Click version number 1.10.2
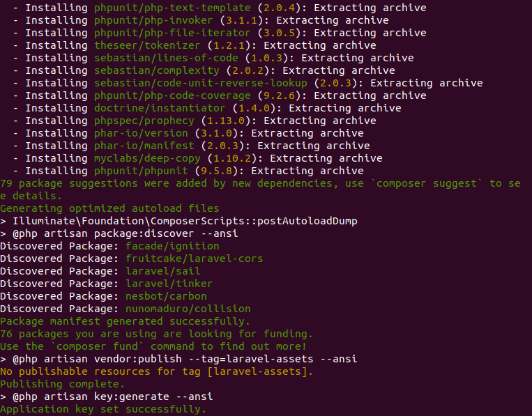This screenshot has height=416, width=532. click(x=232, y=158)
